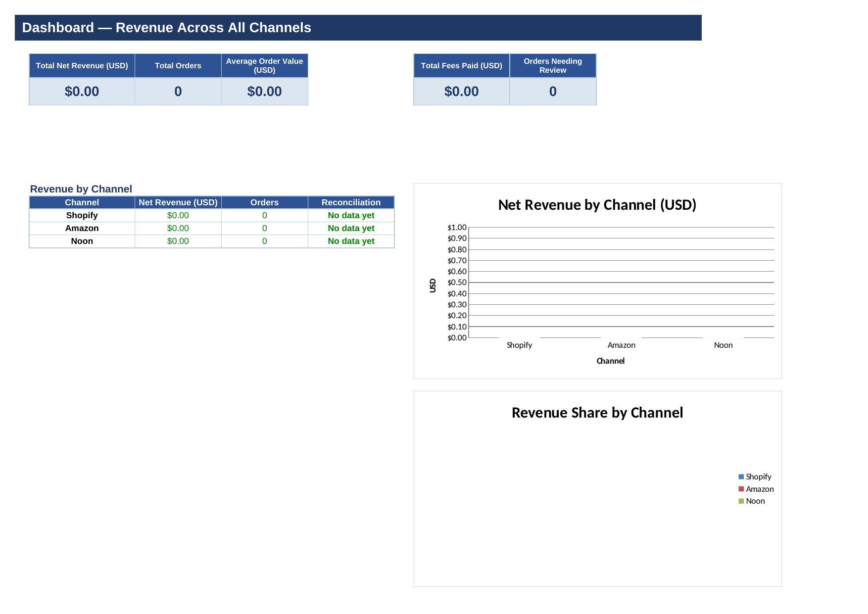The width and height of the screenshot is (868, 614).
Task: Select Noon's orders count cell
Action: (x=265, y=241)
